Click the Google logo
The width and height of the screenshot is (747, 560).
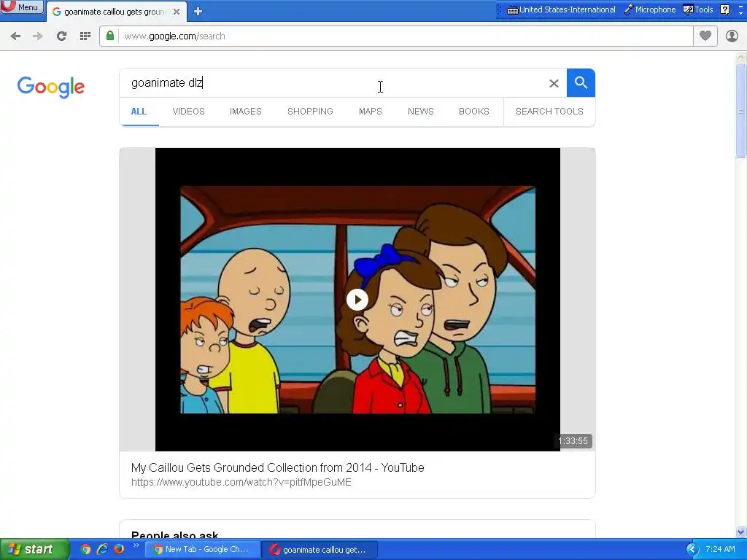tap(51, 87)
